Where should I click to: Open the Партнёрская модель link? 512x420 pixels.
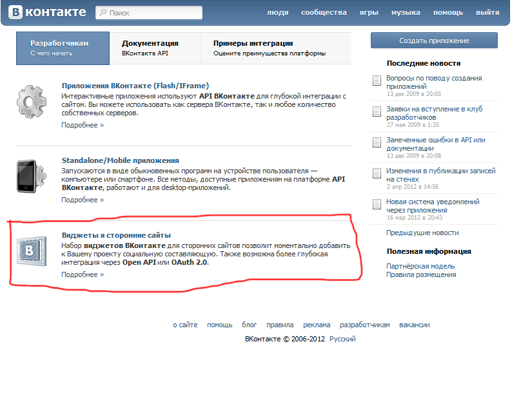[420, 266]
